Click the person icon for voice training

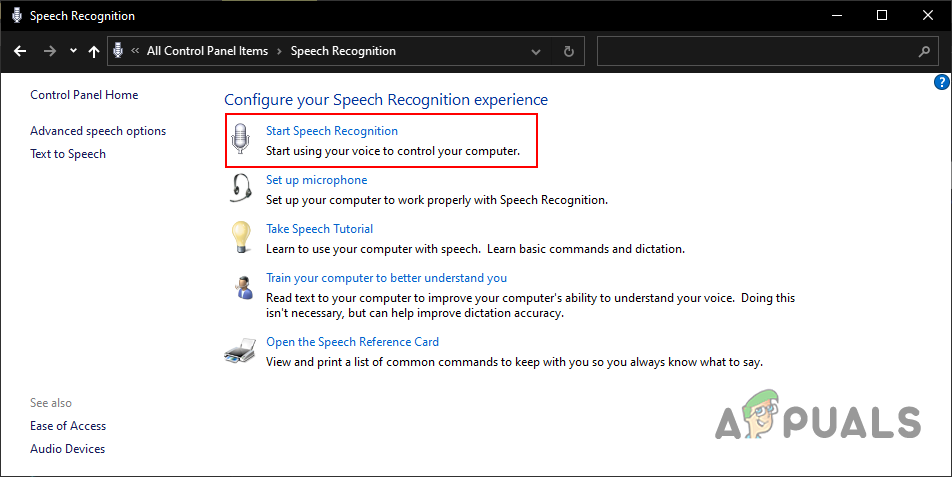click(x=241, y=287)
